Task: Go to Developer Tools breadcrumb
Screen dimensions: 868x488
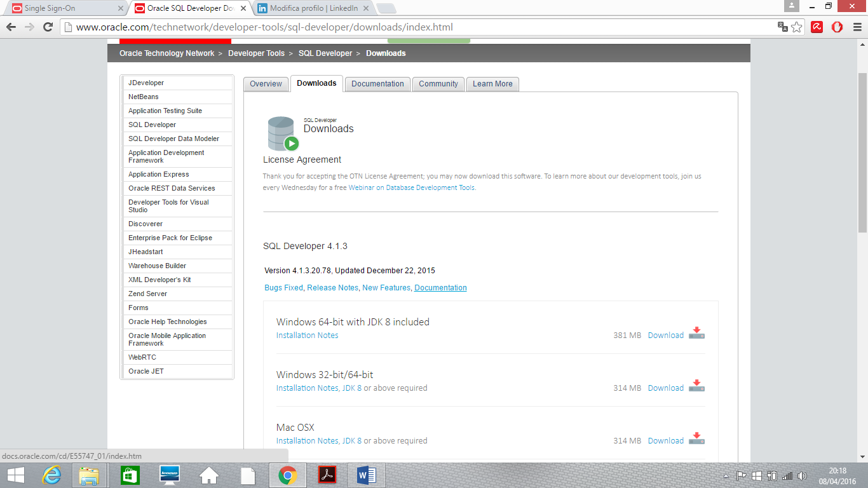Action: point(256,53)
